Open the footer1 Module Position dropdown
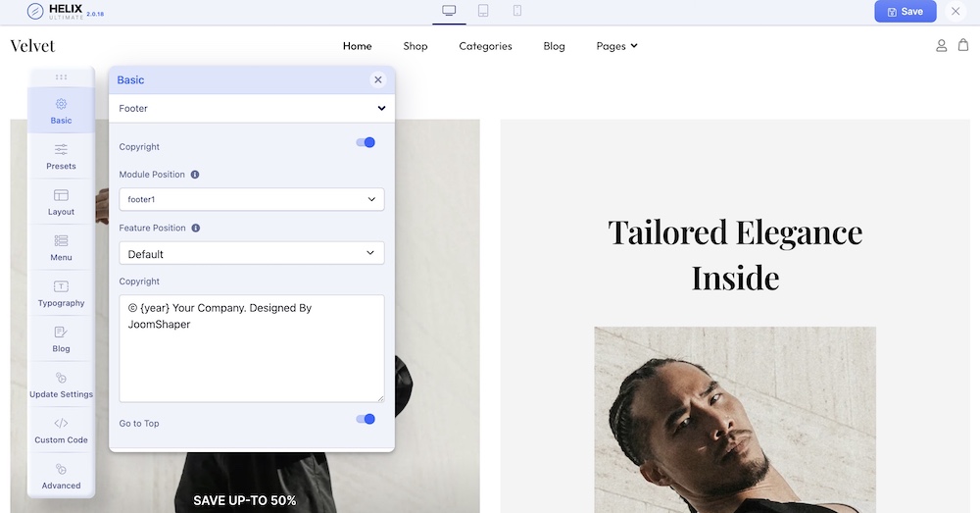980x513 pixels. pyautogui.click(x=252, y=199)
